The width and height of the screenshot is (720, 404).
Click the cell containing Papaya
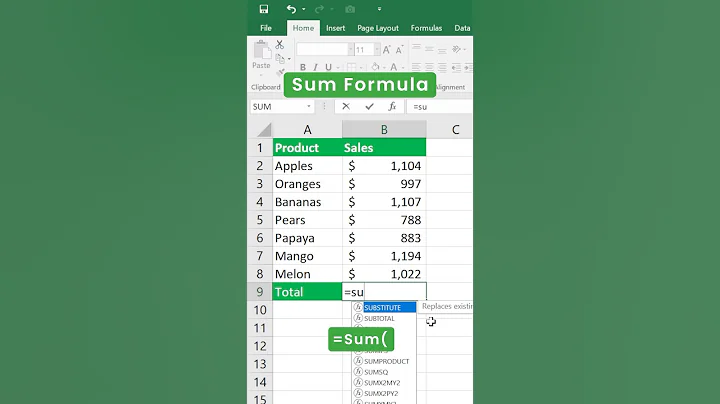307,238
